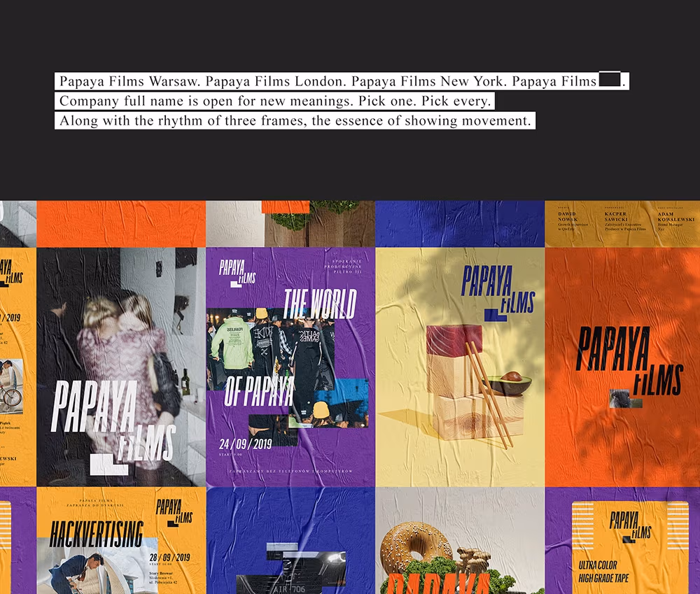
Task: Open the orange poster with black Papaya Films logo
Action: tap(622, 367)
